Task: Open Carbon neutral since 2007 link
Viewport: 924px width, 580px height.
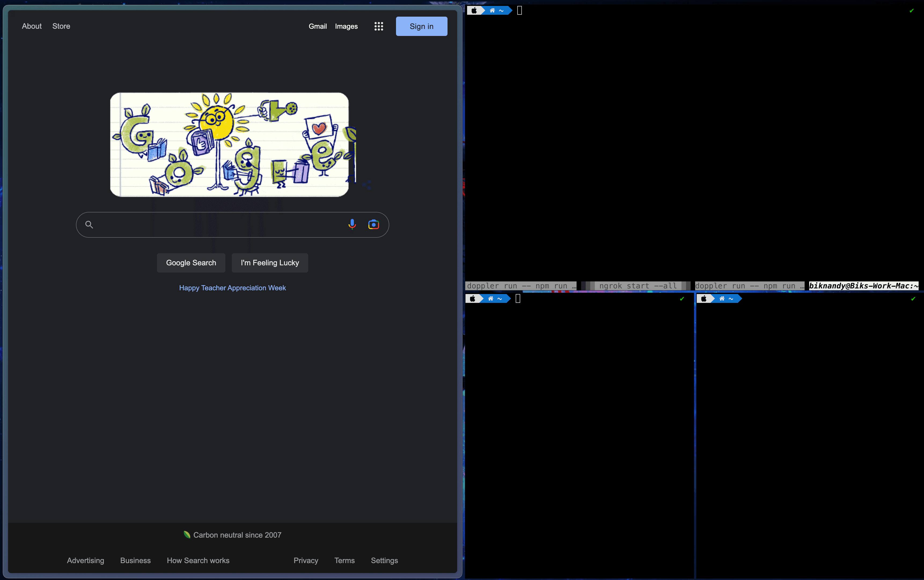Action: (x=237, y=535)
